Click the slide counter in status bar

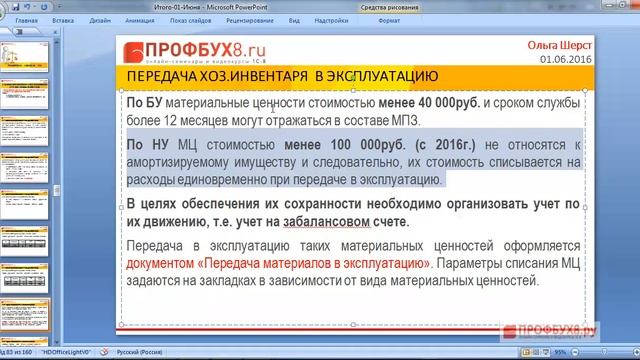click(x=16, y=352)
